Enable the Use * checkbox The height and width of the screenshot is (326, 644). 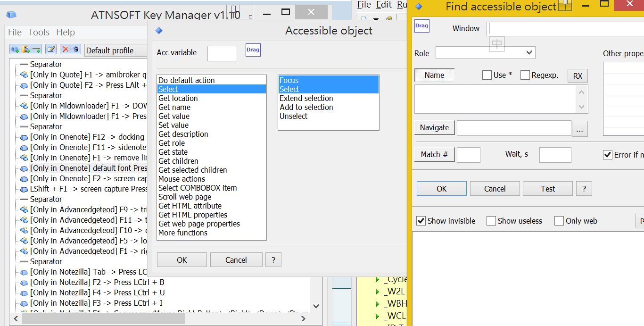click(x=487, y=75)
